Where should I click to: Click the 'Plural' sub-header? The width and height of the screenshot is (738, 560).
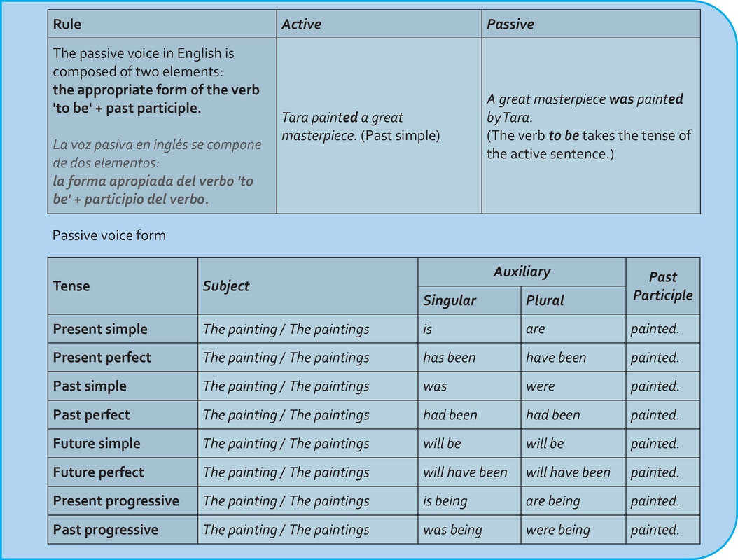[x=545, y=300]
